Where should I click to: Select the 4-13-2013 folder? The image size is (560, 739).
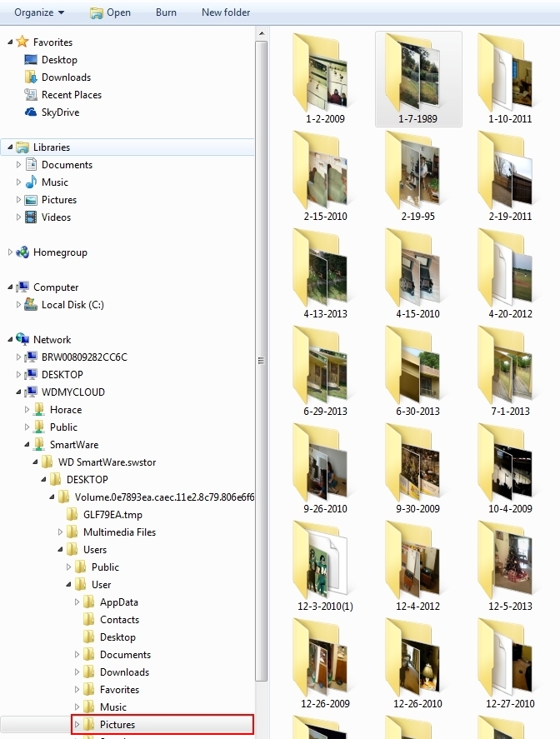point(325,274)
